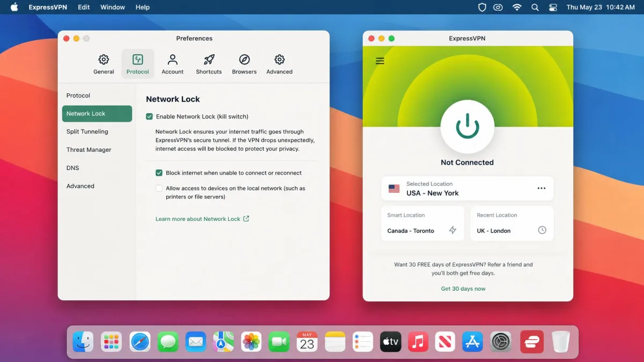The image size is (644, 362).
Task: Open Mail from the Dock
Action: (196, 342)
